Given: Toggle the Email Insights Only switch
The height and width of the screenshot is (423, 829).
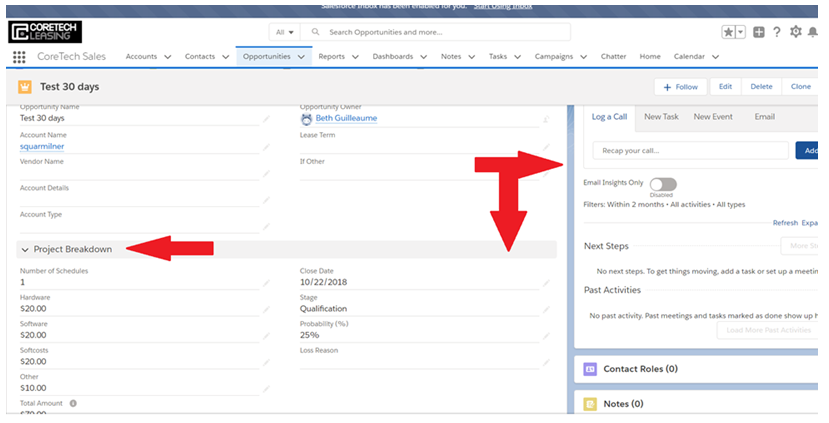Looking at the screenshot, I should coord(663,184).
